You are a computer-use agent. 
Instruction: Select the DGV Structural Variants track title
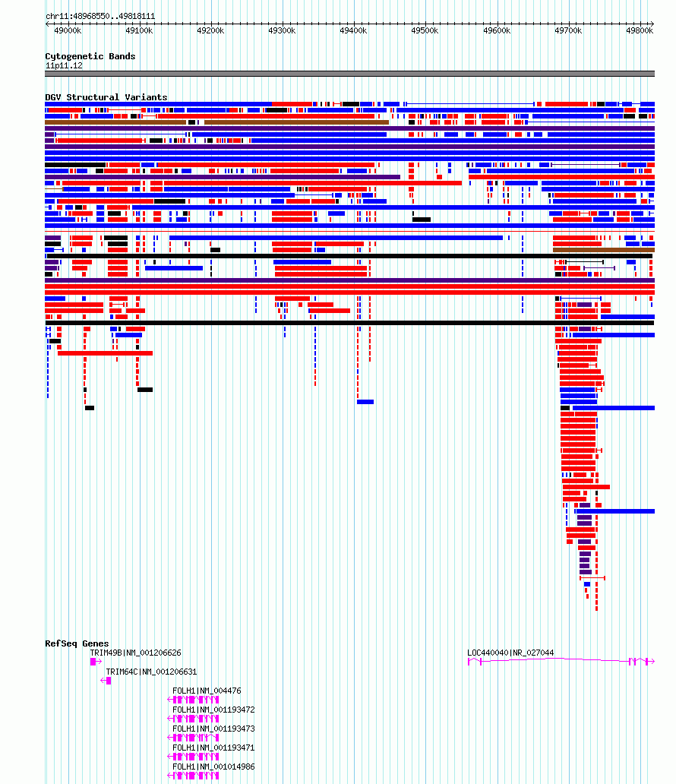106,97
